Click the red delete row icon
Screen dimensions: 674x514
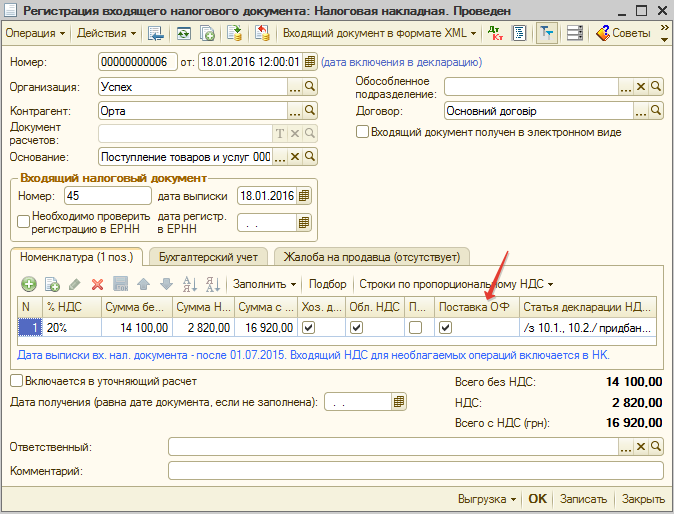tap(97, 285)
